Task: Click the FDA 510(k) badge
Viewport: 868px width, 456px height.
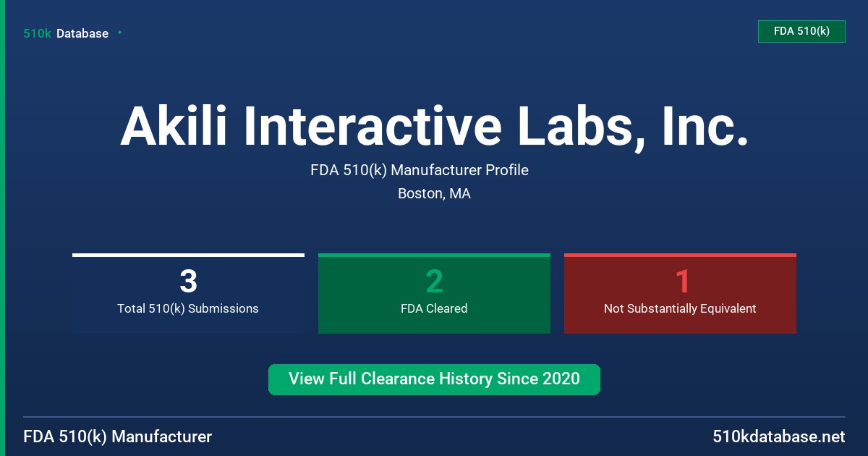Action: click(x=801, y=31)
